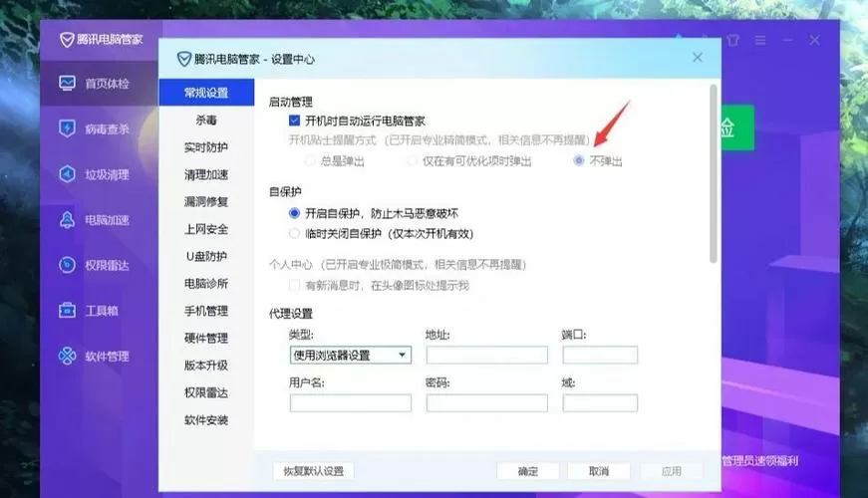This screenshot has height=498, width=868.
Task: Click the settings center shield logo icon
Action: pos(184,59)
